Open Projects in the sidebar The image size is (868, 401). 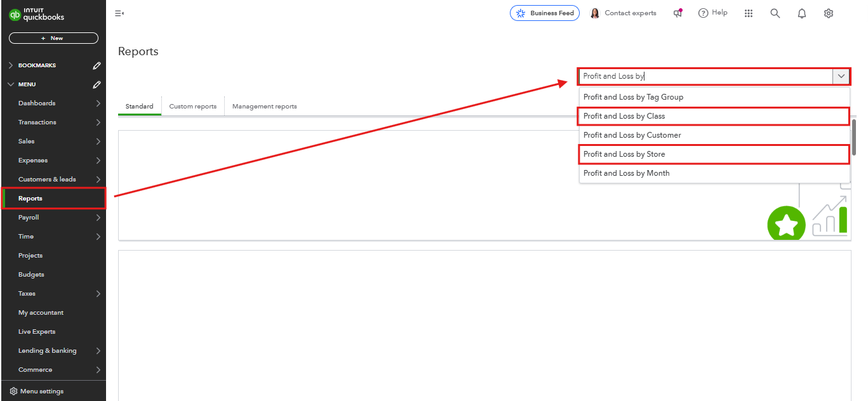click(30, 256)
